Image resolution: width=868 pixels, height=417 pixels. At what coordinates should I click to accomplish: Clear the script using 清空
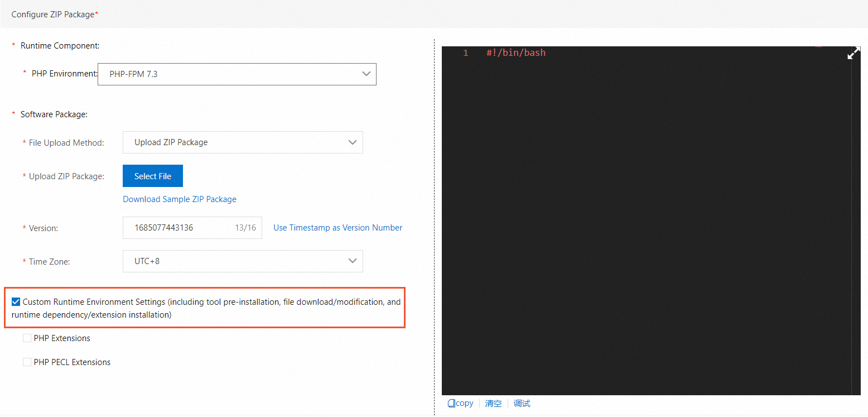tap(493, 403)
